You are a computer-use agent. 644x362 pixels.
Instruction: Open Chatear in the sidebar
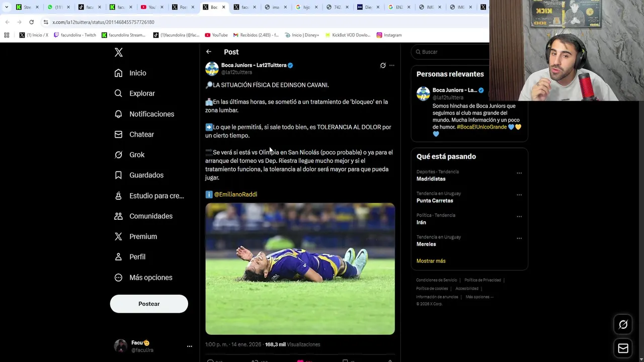134,134
